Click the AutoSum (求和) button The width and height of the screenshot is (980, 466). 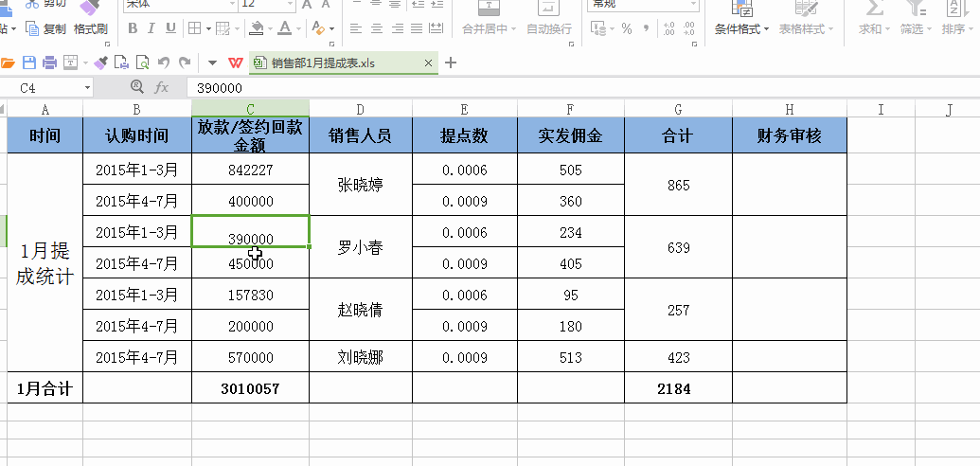(874, 19)
